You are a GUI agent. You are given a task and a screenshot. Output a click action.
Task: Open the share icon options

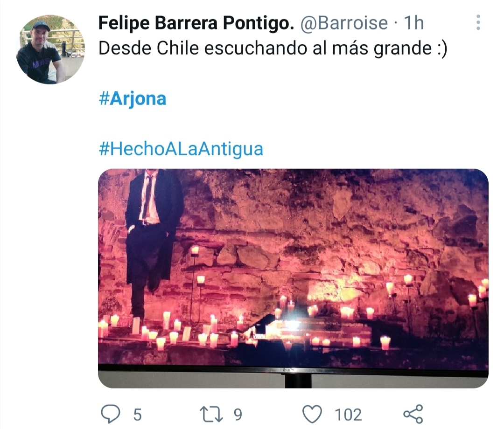413,414
